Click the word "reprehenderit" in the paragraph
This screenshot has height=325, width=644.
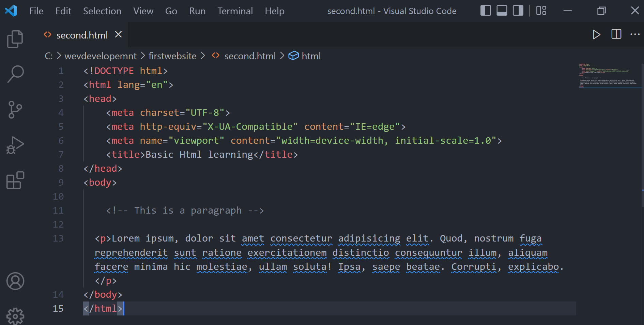131,253
